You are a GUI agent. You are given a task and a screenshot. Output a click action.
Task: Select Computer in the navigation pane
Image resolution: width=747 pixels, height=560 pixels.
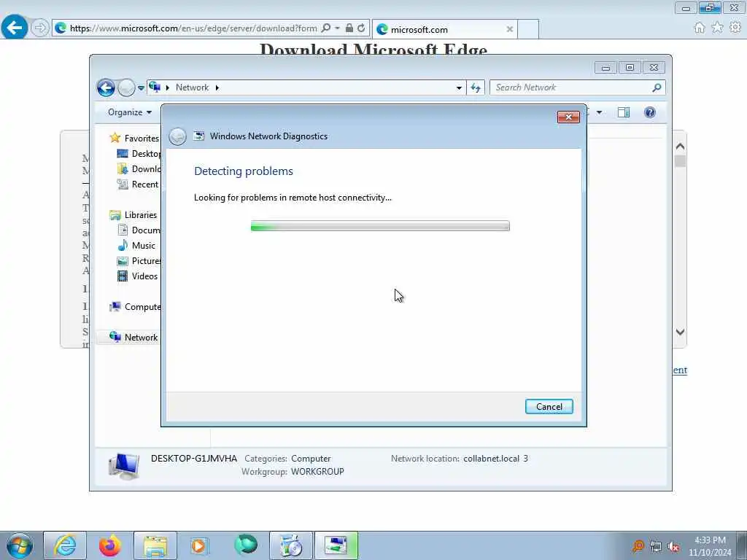coord(135,307)
